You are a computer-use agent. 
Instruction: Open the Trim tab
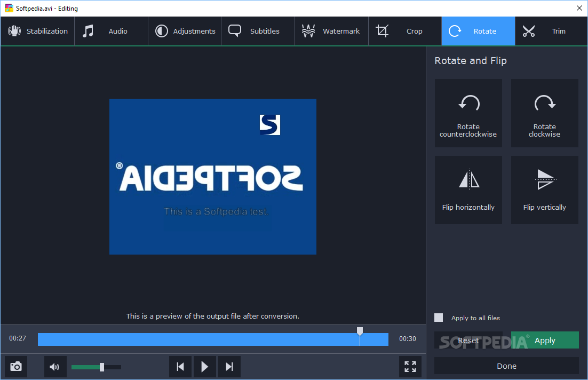point(551,31)
